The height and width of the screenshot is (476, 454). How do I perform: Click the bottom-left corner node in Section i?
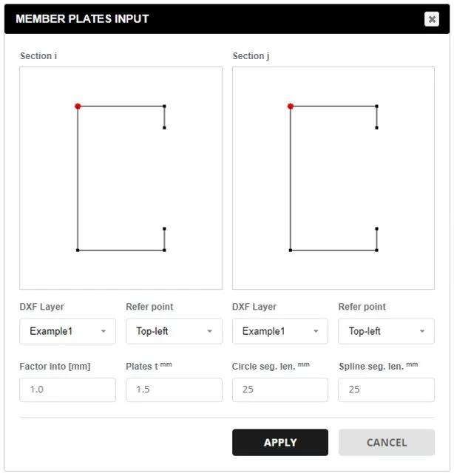(78, 250)
